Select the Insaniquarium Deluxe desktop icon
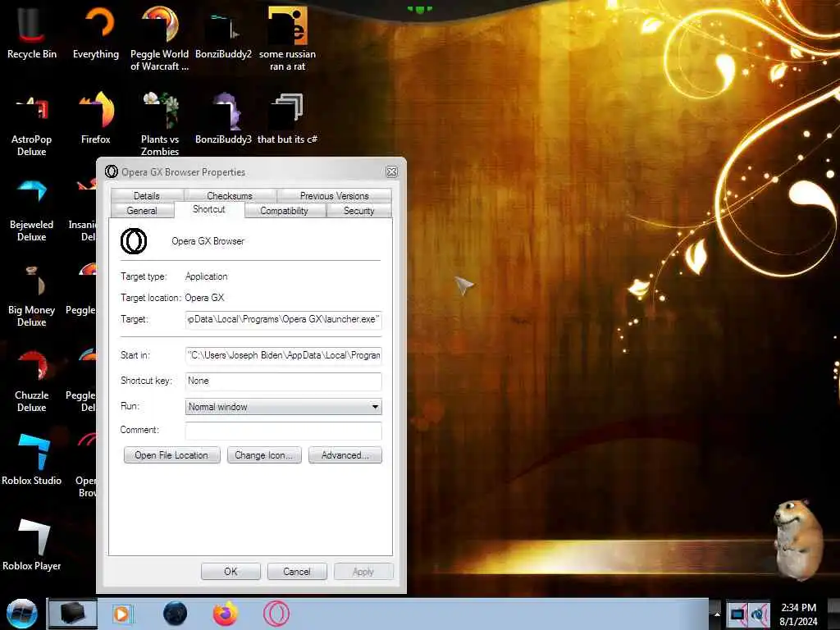Screen dimensions: 840x630 (82, 210)
